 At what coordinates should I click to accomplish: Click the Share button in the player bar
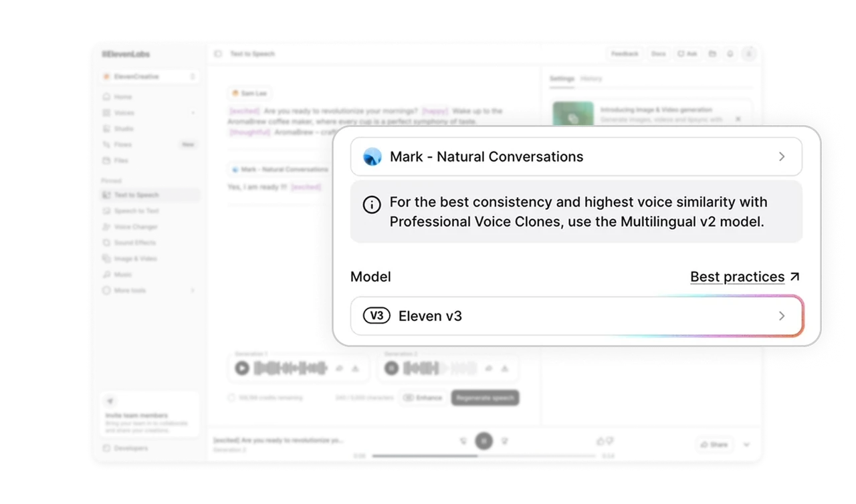714,445
